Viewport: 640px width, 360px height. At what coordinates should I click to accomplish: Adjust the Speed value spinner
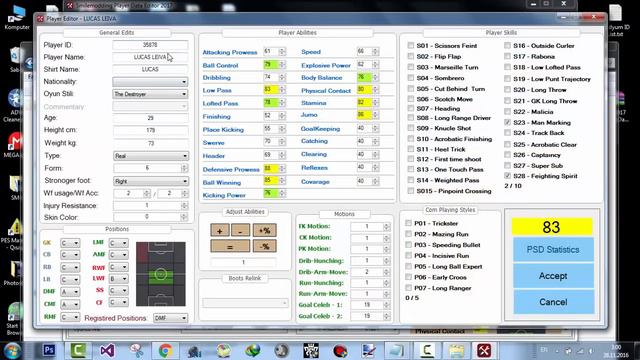tap(375, 51)
